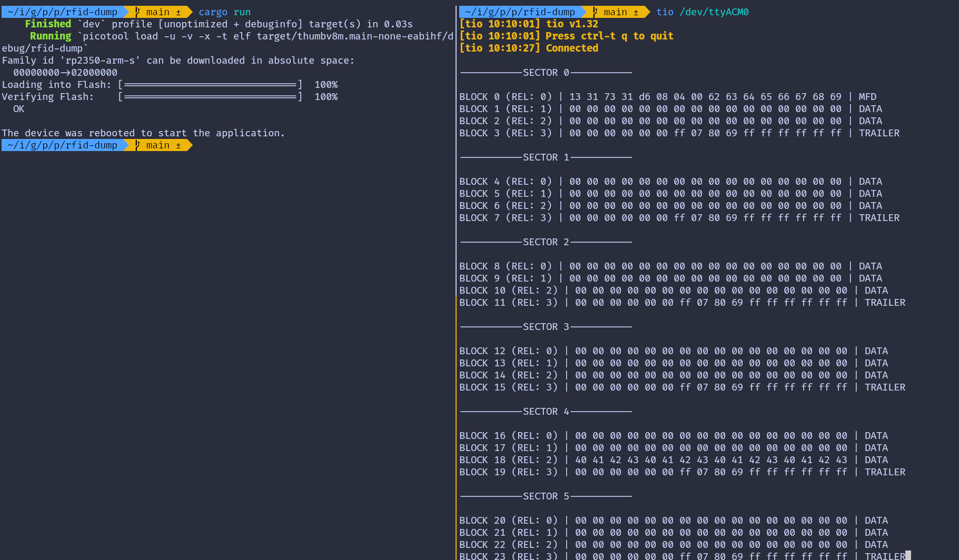The height and width of the screenshot is (560, 959).
Task: Click the branch icon in the empty left prompt
Action: pyautogui.click(x=137, y=145)
